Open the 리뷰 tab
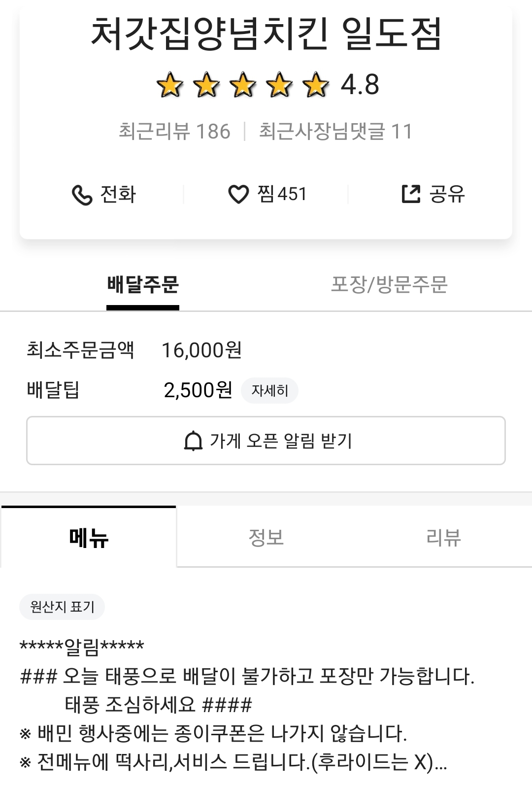The height and width of the screenshot is (787, 532). (x=443, y=537)
